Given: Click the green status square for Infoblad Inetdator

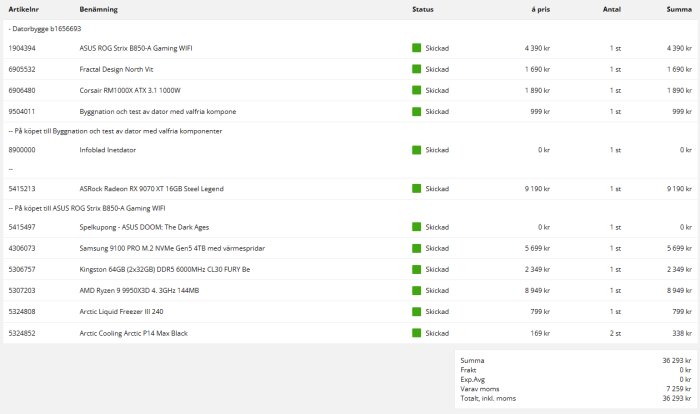Looking at the screenshot, I should (417, 150).
